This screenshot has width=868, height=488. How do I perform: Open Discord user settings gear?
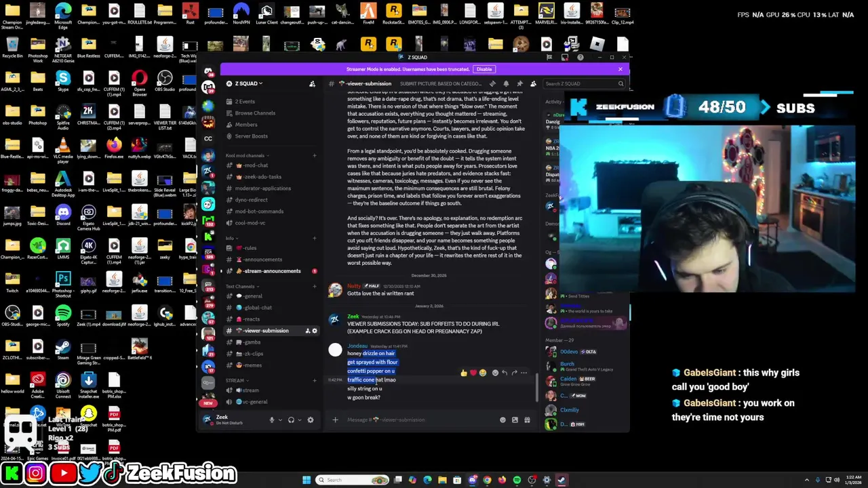[311, 420]
